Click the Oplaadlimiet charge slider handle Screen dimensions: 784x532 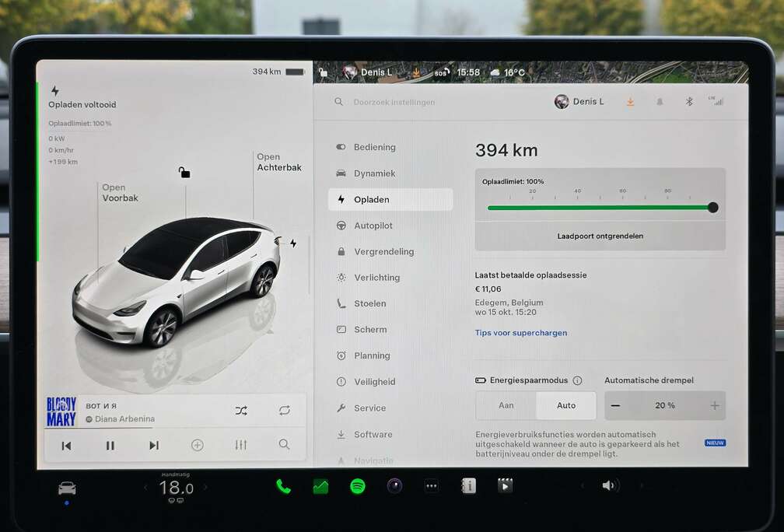click(x=712, y=208)
